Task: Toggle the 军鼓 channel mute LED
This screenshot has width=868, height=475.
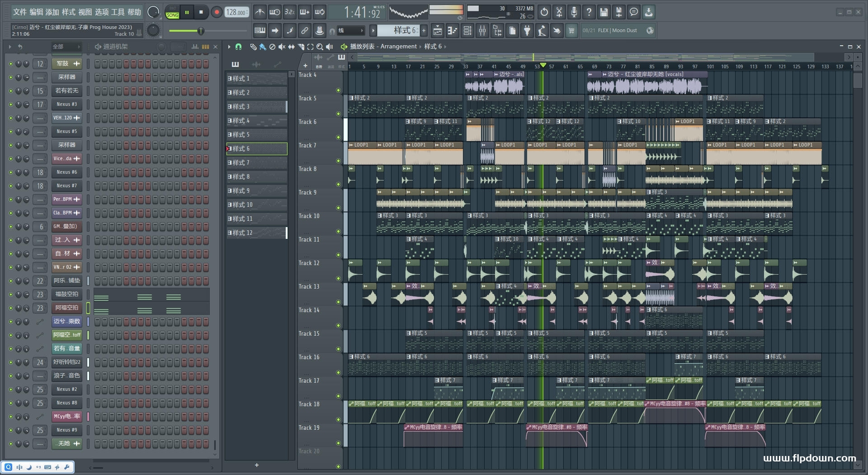Action: [11, 64]
